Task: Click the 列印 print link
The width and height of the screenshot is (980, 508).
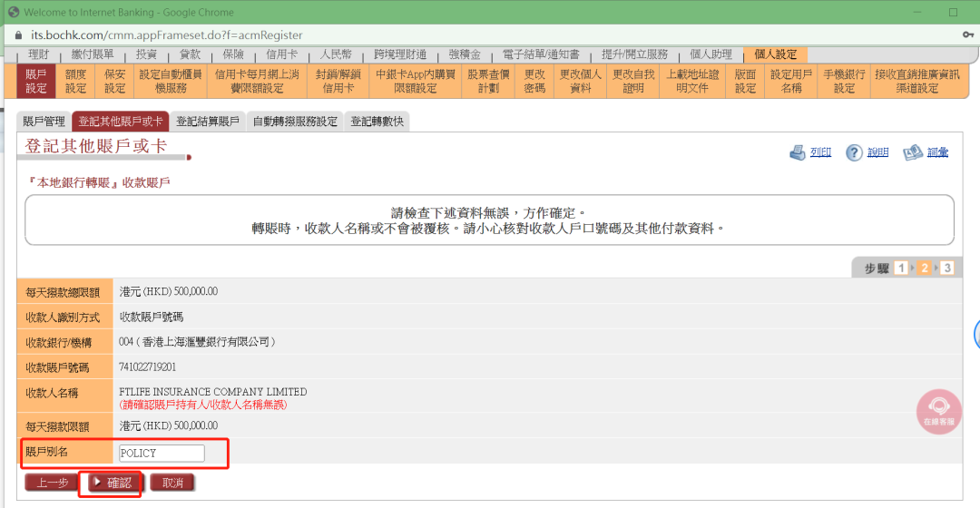Action: (820, 152)
